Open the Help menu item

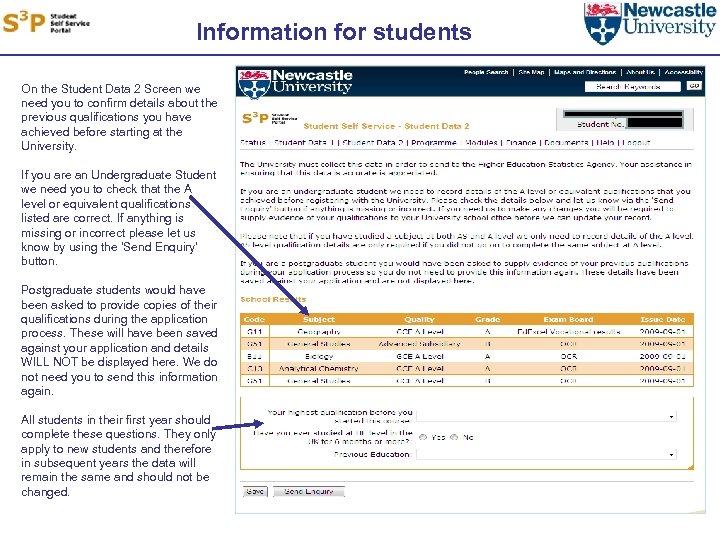pos(605,142)
